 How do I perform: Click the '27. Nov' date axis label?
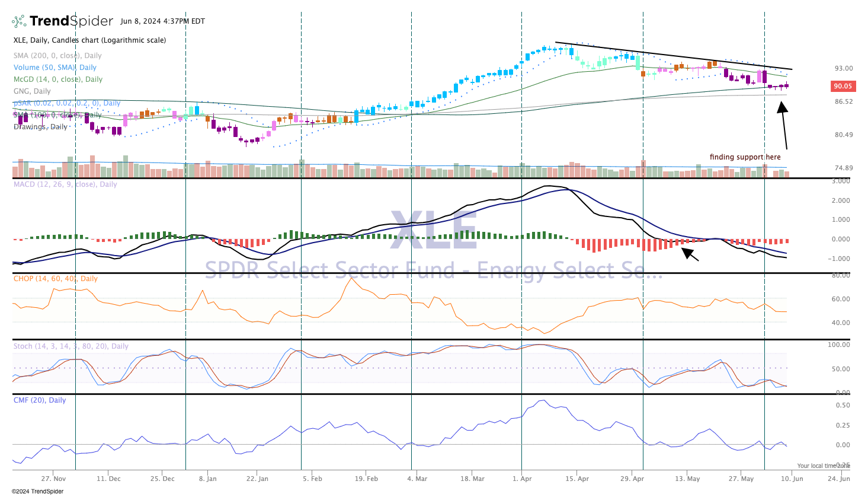[x=54, y=479]
